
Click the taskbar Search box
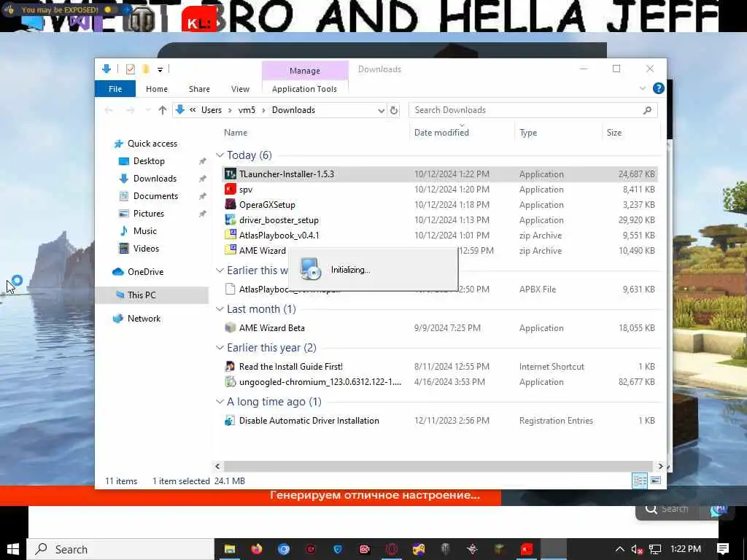[120, 550]
